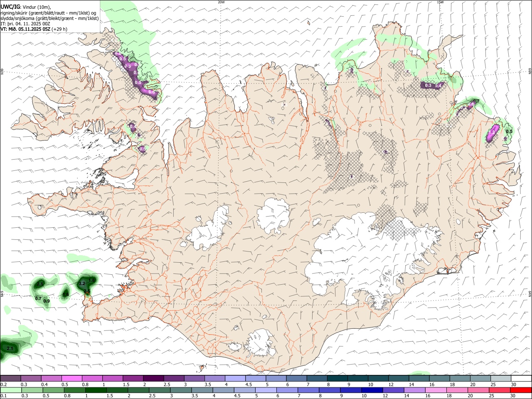This screenshot has height=399, width=532.
Task: Click the Hofsjökull white glacier in central Iceland
Action: click(273, 215)
